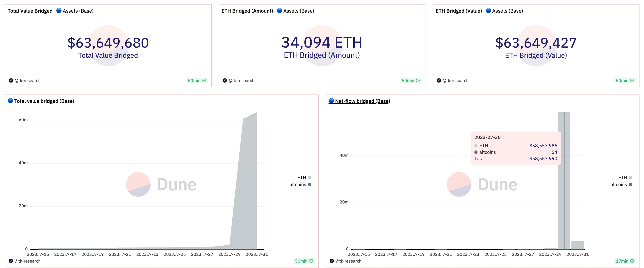
Task: Click the 50min freshness badge on the ETH Bridged (Amount) card
Action: [411, 80]
